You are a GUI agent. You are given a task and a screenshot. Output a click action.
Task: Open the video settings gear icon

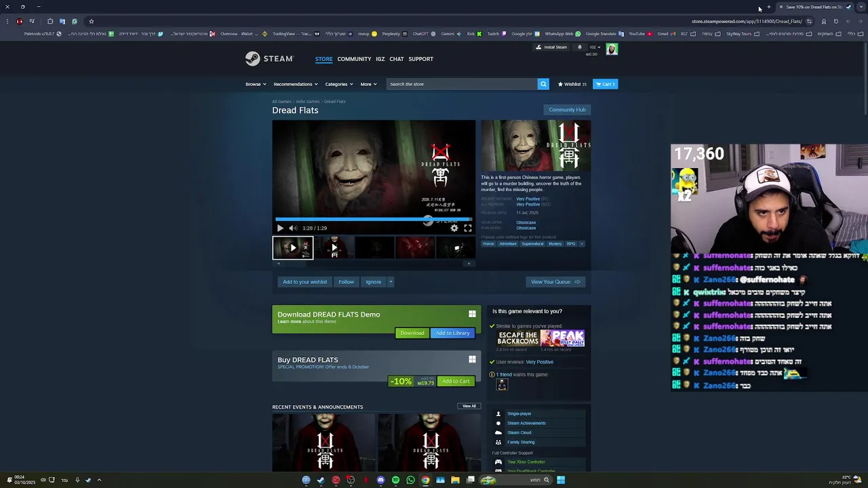(454, 228)
